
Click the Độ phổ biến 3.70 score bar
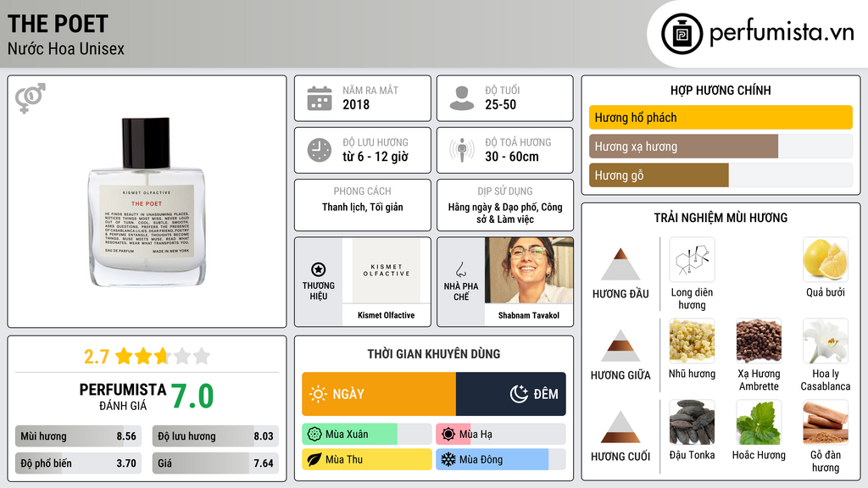tap(78, 463)
